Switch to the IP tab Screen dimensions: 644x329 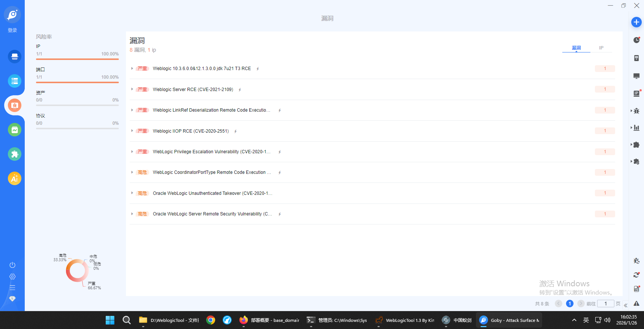(x=601, y=48)
